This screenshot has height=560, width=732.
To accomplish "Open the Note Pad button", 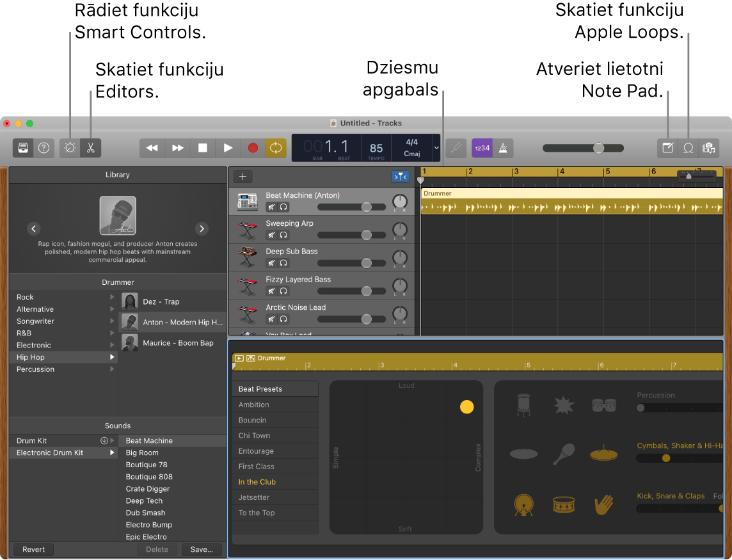I will coord(667,148).
